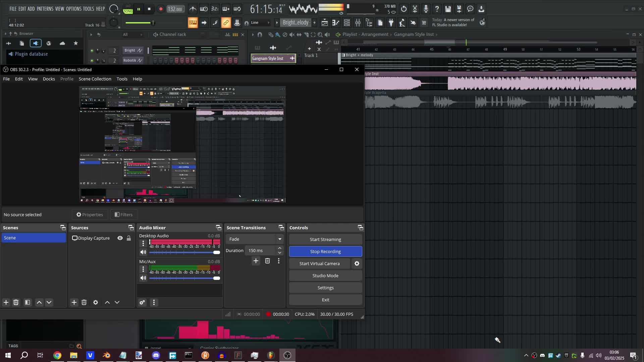644x362 pixels.
Task: Click the tempo tapper icon
Action: (x=402, y=23)
